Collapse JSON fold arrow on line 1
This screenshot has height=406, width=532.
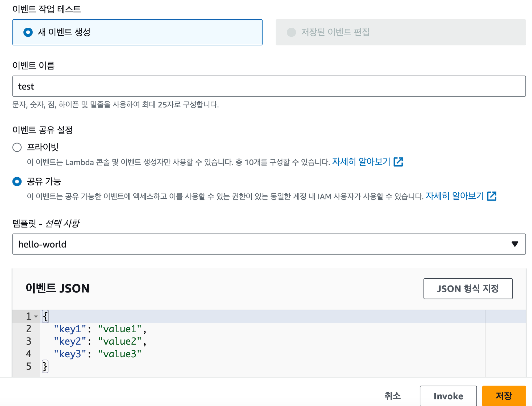click(36, 316)
